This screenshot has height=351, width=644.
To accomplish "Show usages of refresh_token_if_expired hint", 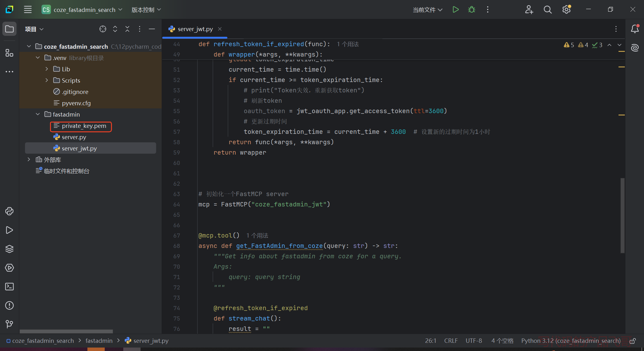I will [x=348, y=44].
